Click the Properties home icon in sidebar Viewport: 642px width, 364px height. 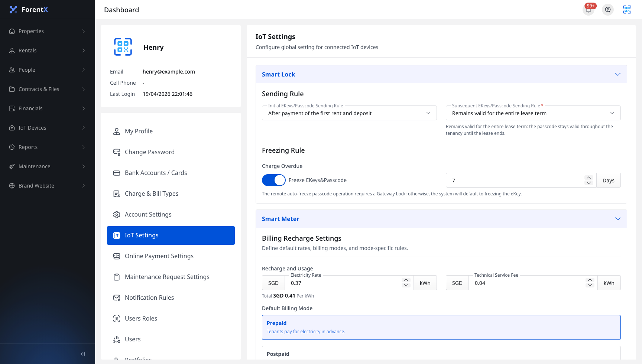(x=12, y=31)
